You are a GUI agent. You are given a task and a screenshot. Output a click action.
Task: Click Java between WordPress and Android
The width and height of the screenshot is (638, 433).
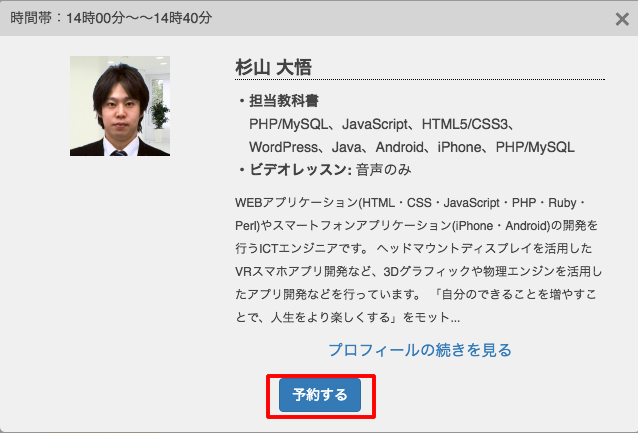tap(346, 147)
